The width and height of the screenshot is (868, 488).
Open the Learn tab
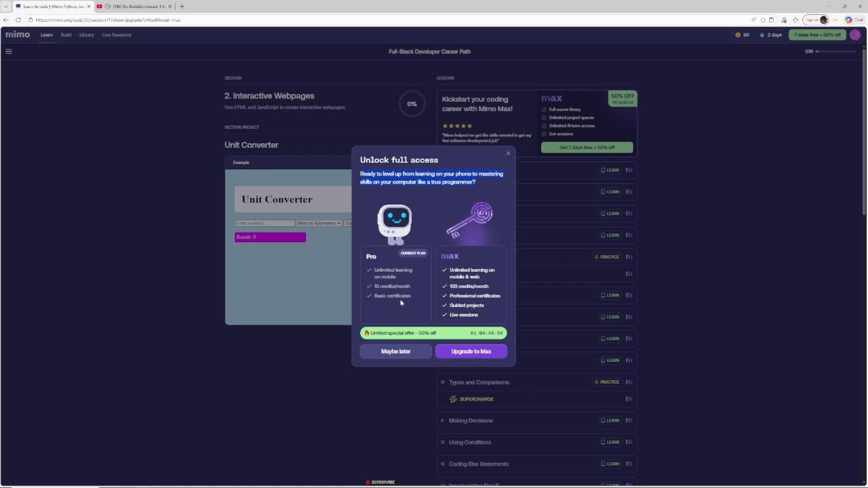pos(46,35)
